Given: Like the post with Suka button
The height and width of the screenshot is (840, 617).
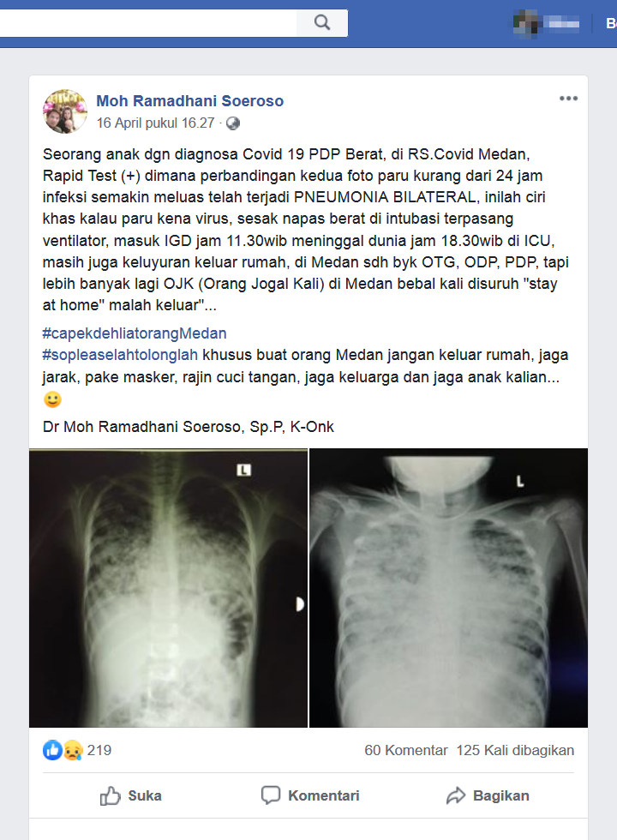Looking at the screenshot, I should [x=130, y=795].
